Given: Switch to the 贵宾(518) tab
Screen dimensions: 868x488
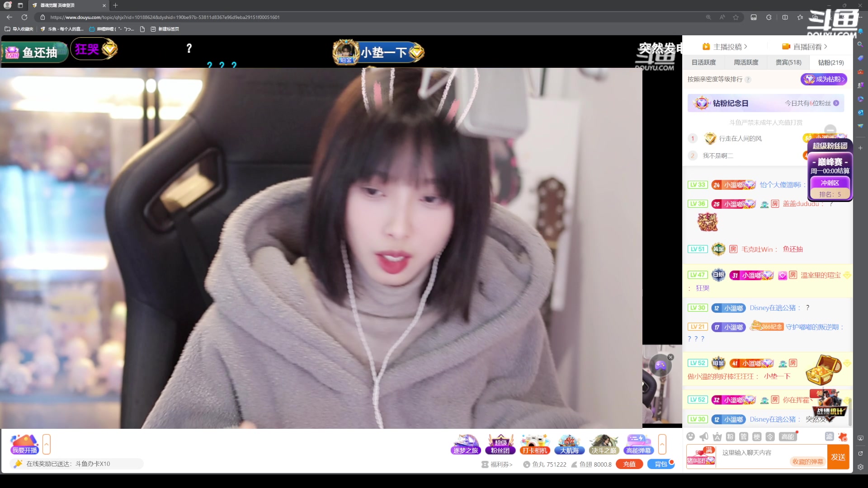Looking at the screenshot, I should point(788,62).
